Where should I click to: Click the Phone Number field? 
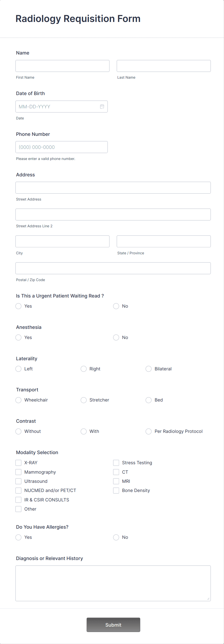pyautogui.click(x=61, y=147)
